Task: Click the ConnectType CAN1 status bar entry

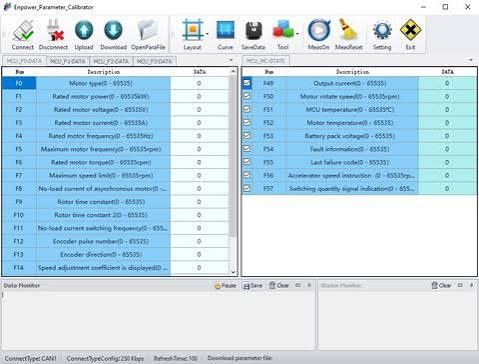Action: (x=31, y=359)
